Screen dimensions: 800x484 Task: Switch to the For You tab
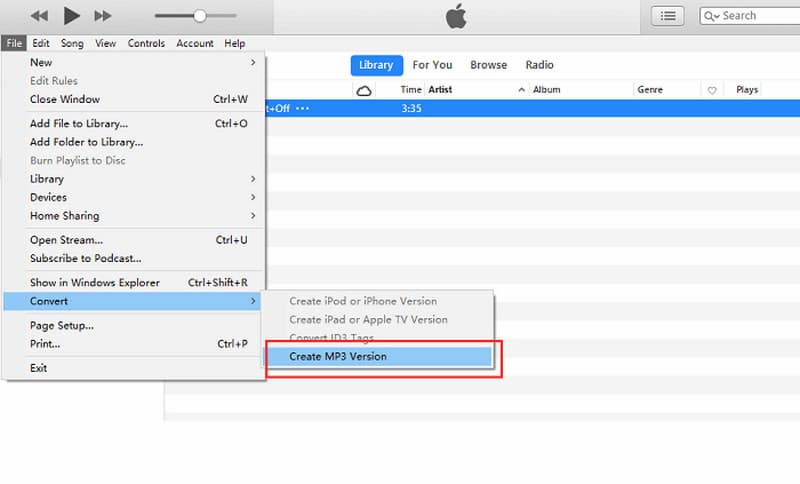[x=432, y=65]
